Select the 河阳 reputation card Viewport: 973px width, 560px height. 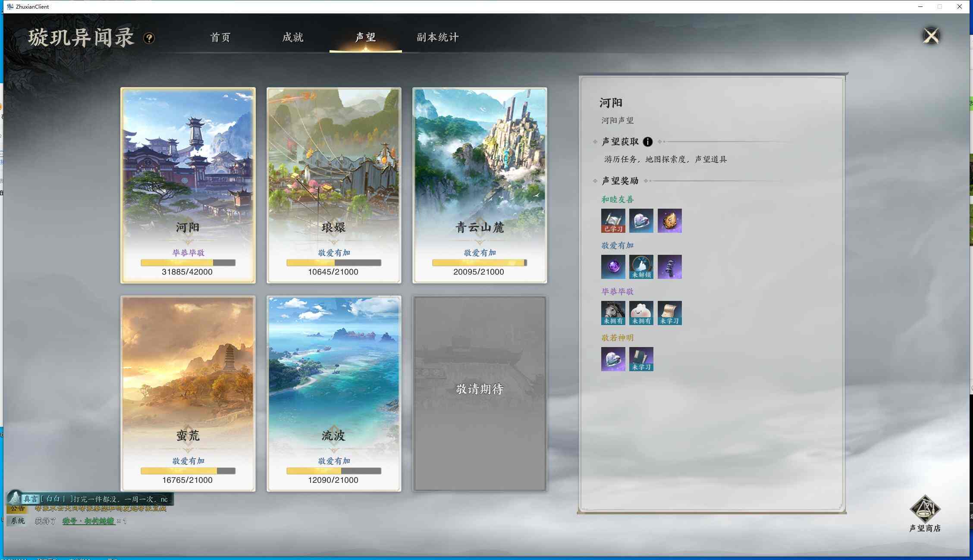(188, 185)
